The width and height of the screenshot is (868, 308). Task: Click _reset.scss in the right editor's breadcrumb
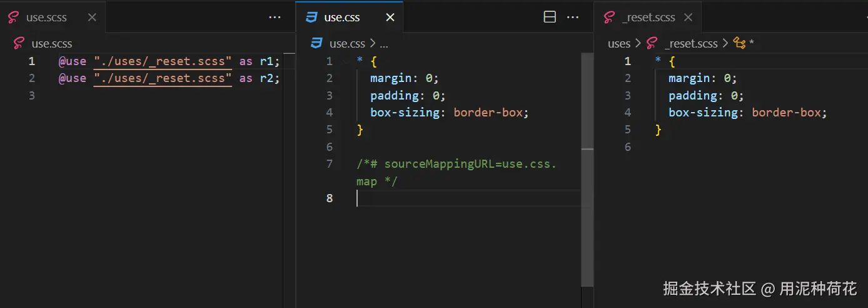click(x=691, y=44)
